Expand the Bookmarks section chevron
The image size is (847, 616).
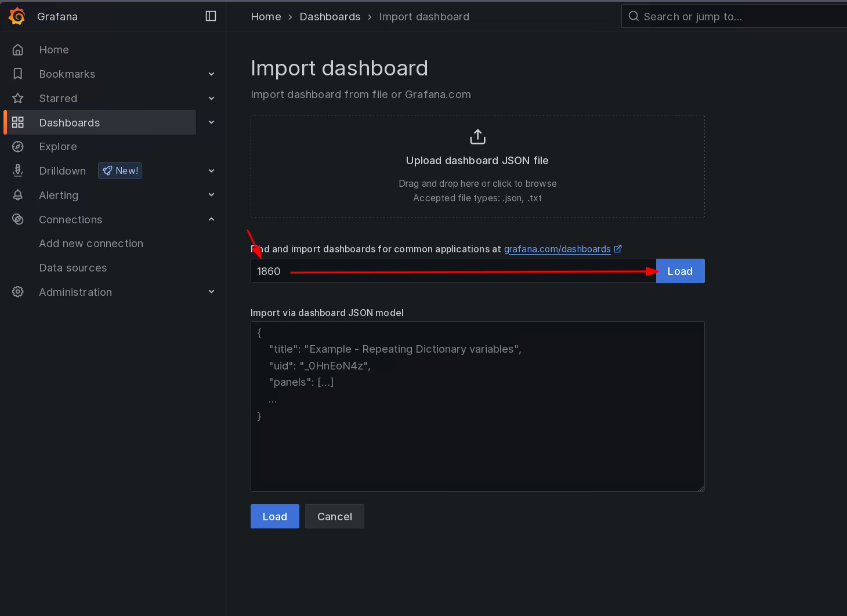click(211, 74)
